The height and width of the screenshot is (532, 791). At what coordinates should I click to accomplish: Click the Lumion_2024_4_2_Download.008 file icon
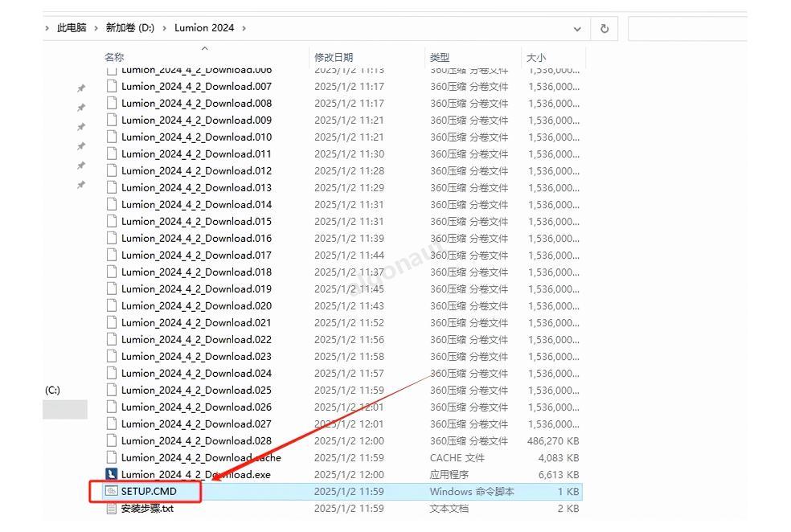[x=112, y=103]
